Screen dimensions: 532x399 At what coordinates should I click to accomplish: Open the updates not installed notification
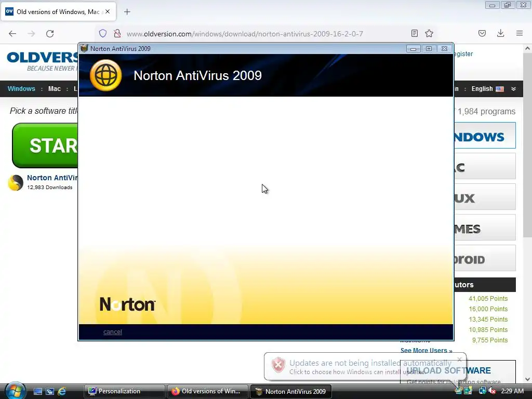365,367
